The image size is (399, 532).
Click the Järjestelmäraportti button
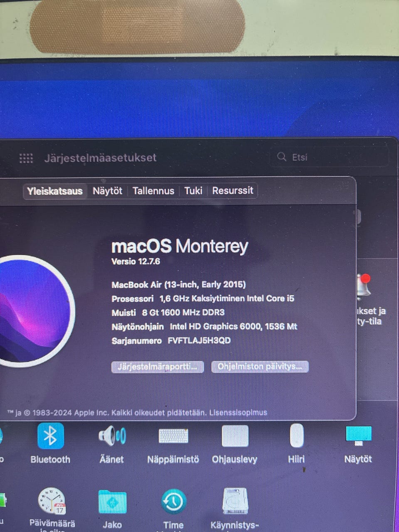click(158, 367)
